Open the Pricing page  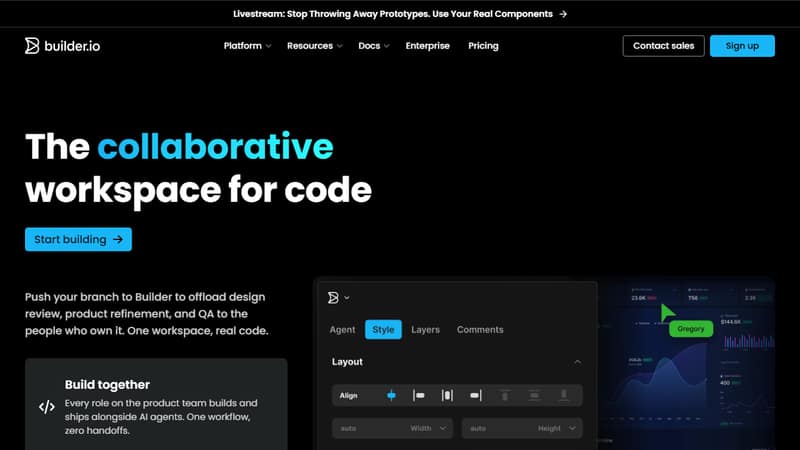[x=483, y=46]
